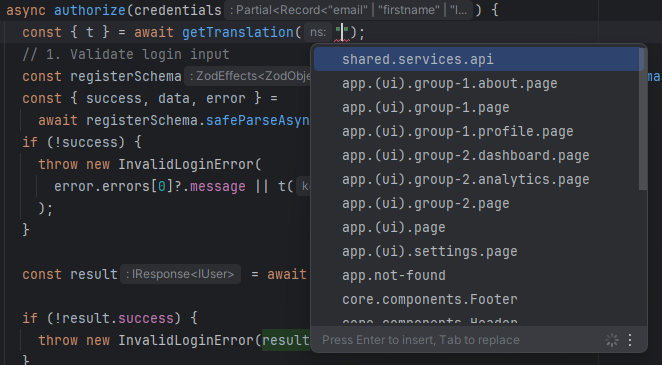The width and height of the screenshot is (662, 365).
Task: Choose app.(ui).group-1.about.page suggestion
Action: (x=479, y=83)
